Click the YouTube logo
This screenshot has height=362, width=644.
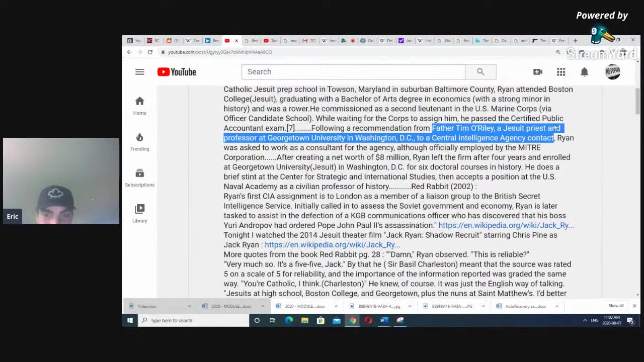[x=177, y=72]
